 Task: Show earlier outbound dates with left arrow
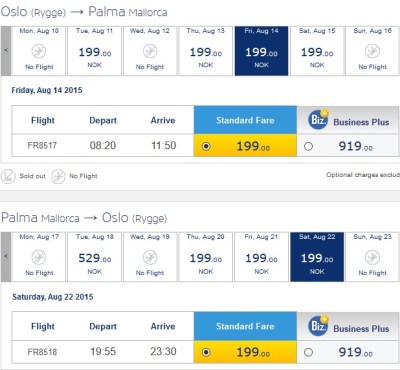(x=6, y=51)
